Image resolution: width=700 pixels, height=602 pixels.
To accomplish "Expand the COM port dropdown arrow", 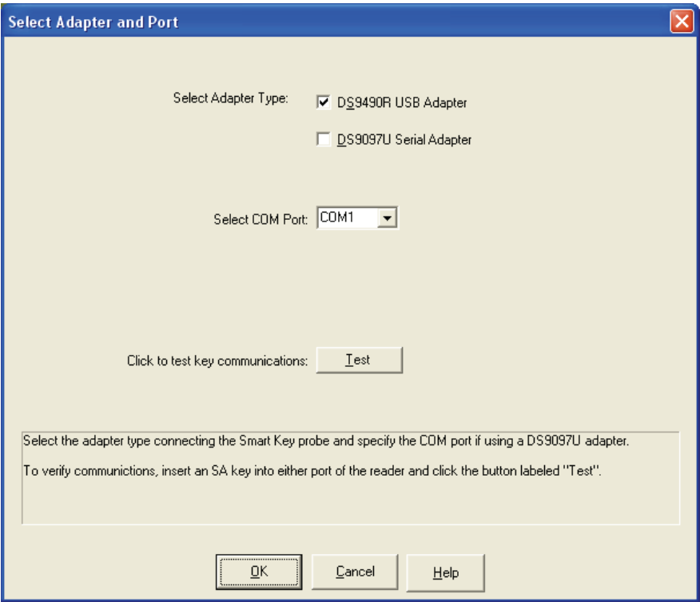I will [387, 218].
